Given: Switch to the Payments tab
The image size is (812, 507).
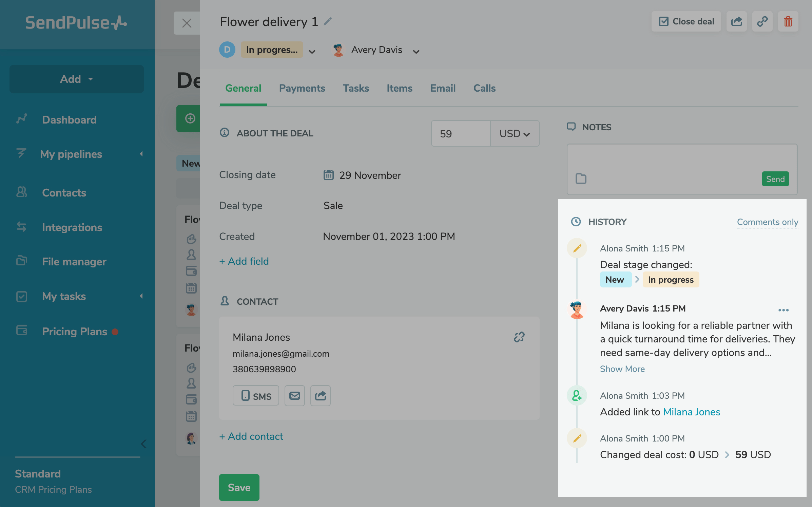Looking at the screenshot, I should (x=302, y=88).
